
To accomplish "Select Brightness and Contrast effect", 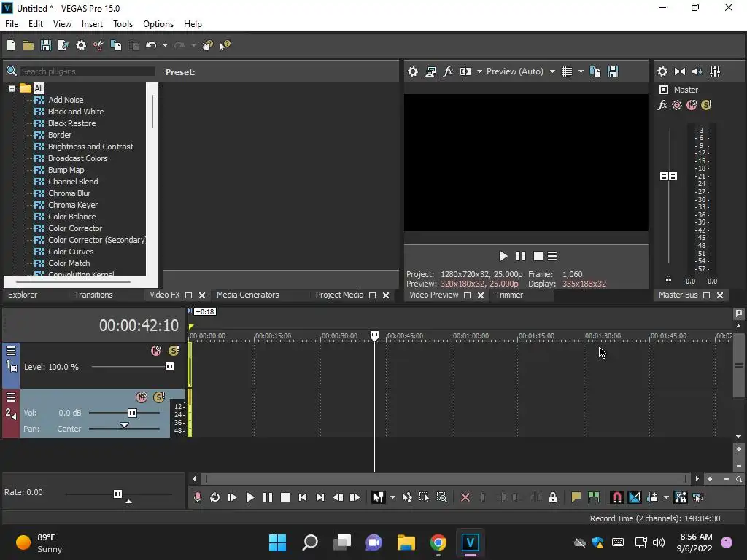I will click(x=90, y=147).
